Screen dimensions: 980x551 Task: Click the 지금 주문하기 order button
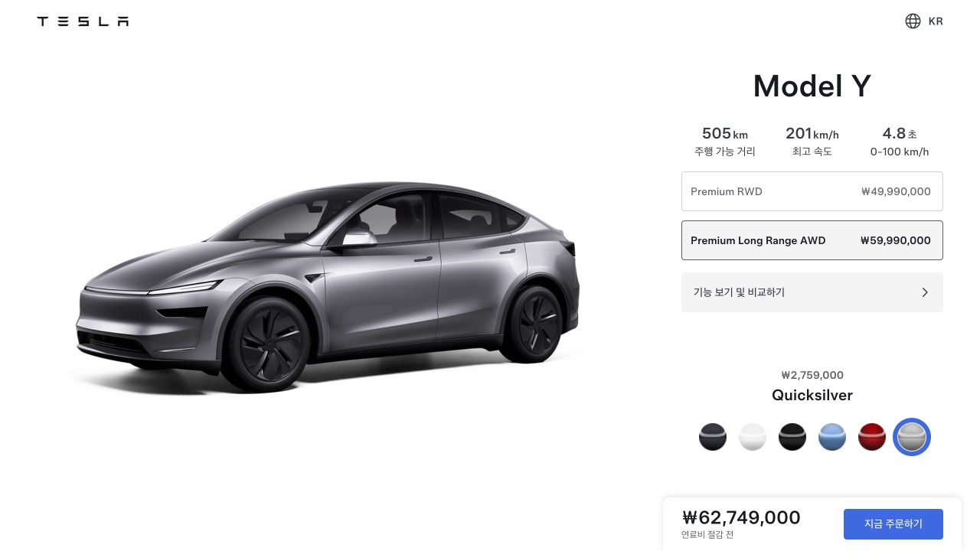click(x=893, y=524)
